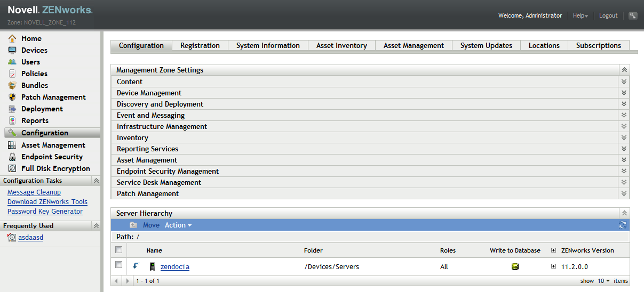Click the Full Disk Encryption sidebar icon
The width and height of the screenshot is (644, 292).
[12, 168]
